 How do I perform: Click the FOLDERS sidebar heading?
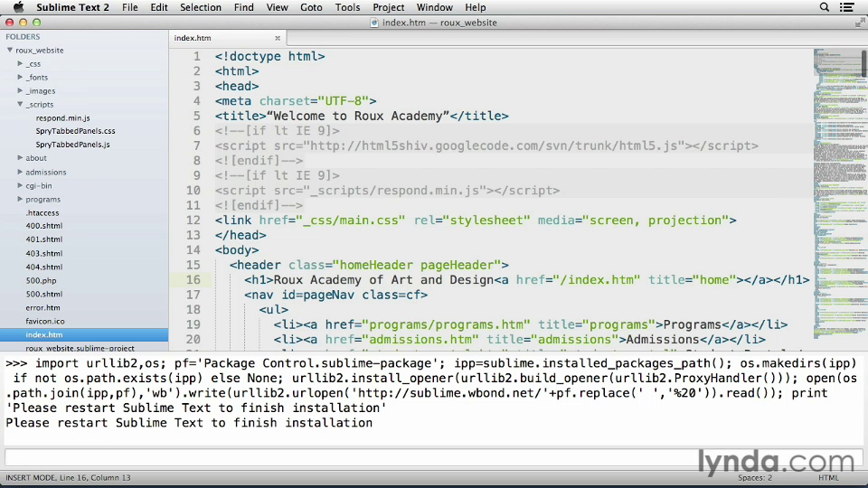(x=23, y=36)
